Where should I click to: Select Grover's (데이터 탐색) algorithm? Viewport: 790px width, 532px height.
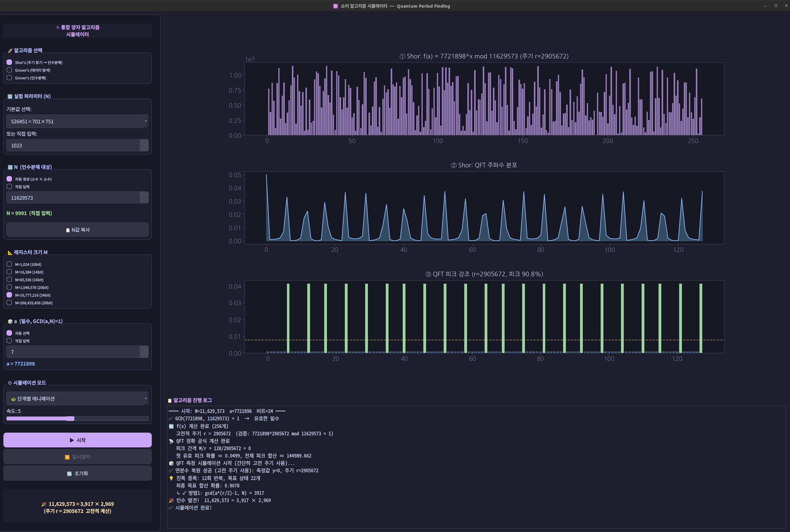tap(10, 70)
